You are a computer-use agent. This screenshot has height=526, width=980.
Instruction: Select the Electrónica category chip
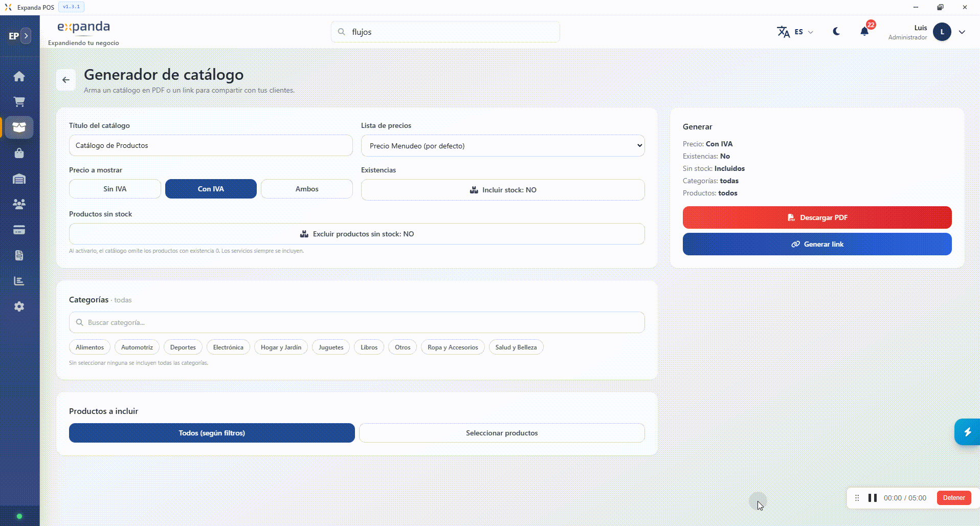tap(228, 347)
